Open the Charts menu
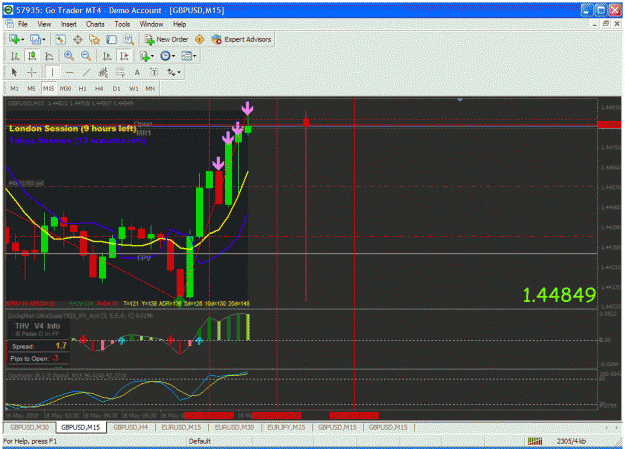This screenshot has width=625, height=449. [95, 24]
